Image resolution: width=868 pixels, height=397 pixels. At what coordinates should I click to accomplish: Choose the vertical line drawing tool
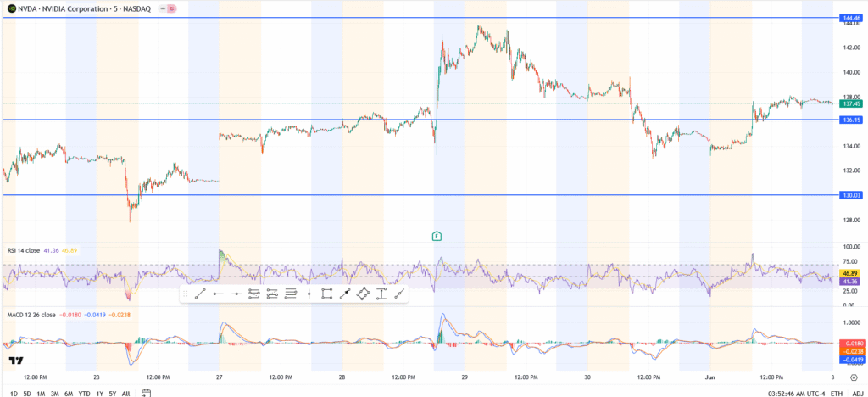309,294
